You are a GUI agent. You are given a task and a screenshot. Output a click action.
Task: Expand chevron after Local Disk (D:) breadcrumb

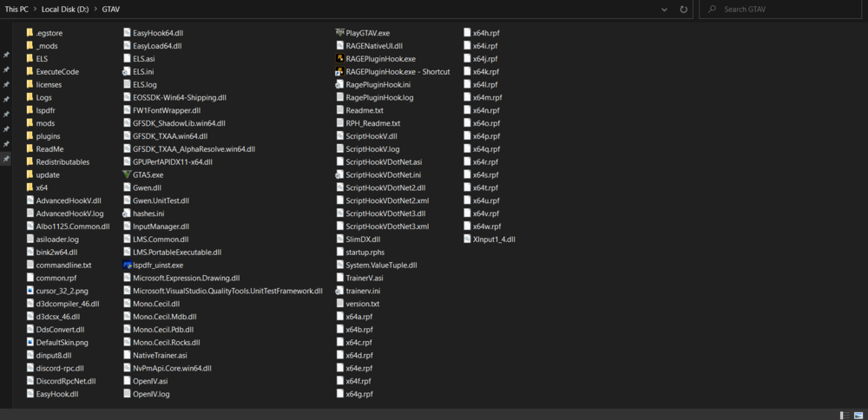pyautogui.click(x=96, y=10)
